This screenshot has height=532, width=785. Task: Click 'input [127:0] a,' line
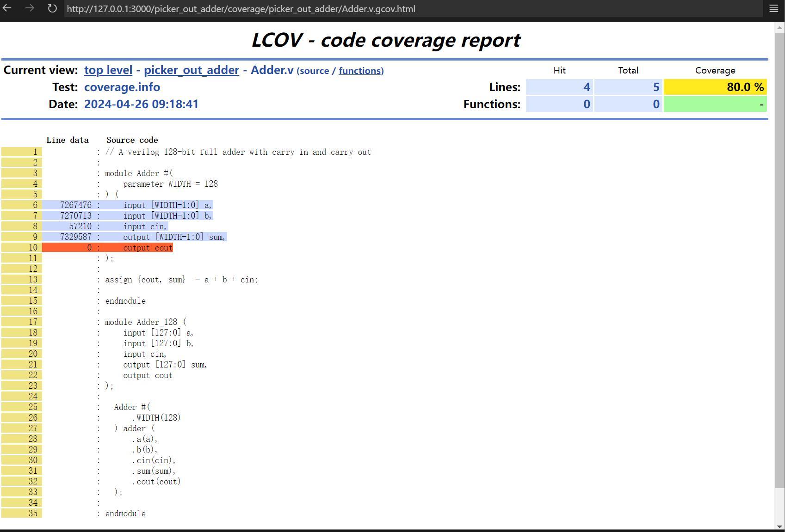point(158,333)
